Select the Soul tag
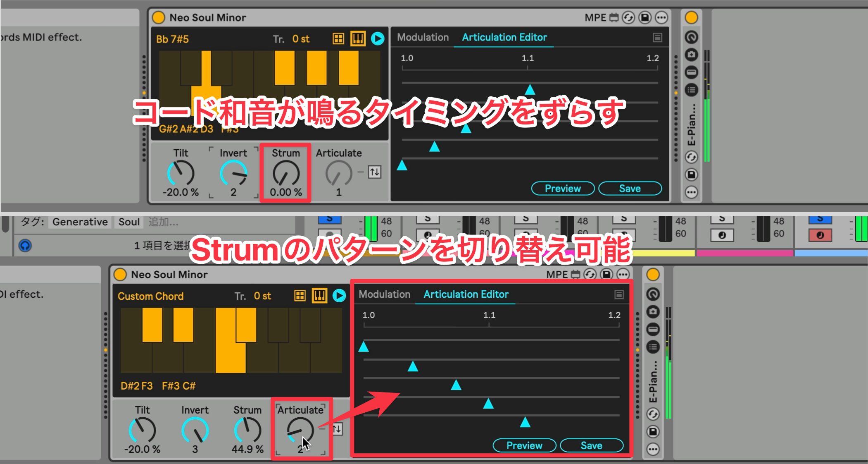 click(x=129, y=222)
